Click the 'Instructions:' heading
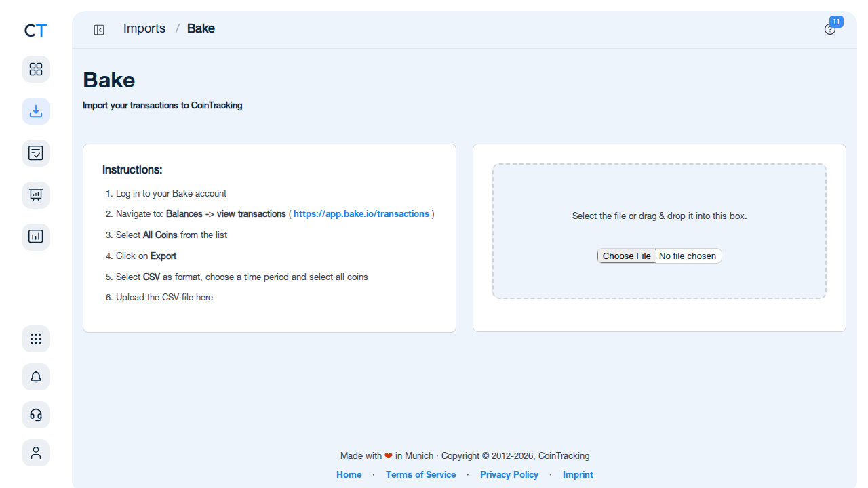 pyautogui.click(x=132, y=170)
